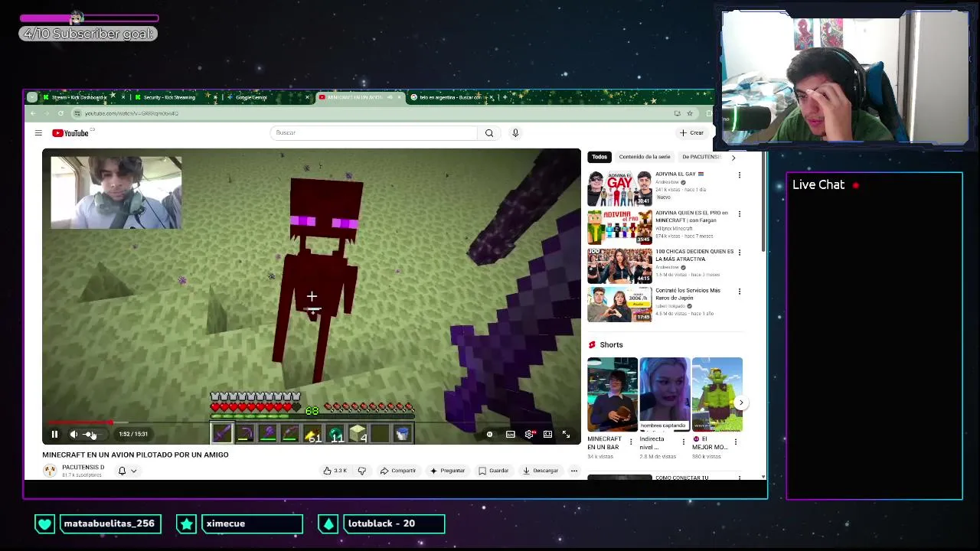The image size is (980, 551).
Task: Open the YouTube hamburger guide menu
Action: 38,133
